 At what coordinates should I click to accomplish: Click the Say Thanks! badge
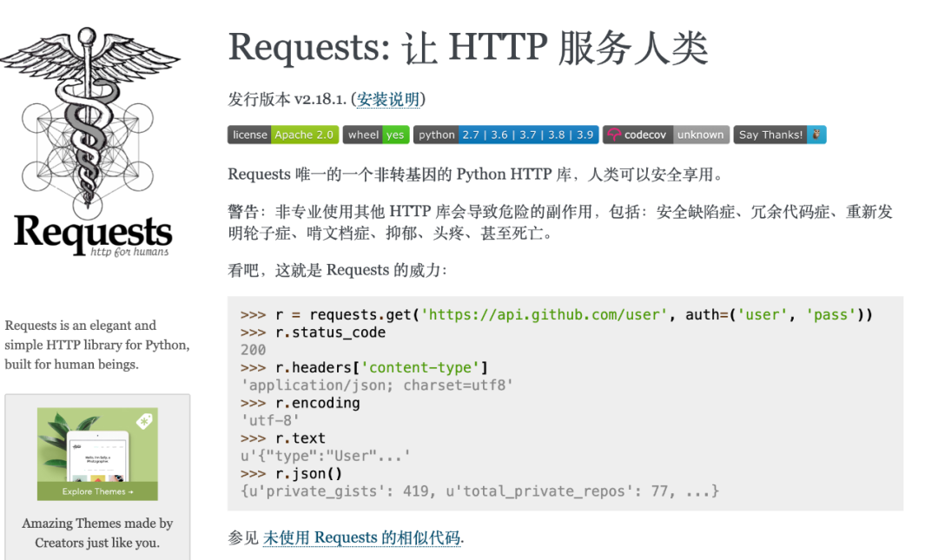click(x=778, y=135)
